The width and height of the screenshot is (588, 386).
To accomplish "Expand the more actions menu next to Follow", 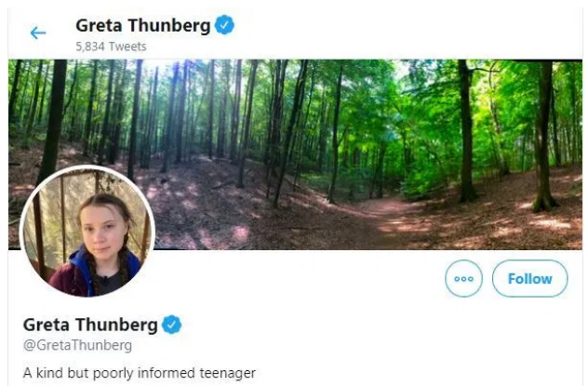I will click(463, 278).
